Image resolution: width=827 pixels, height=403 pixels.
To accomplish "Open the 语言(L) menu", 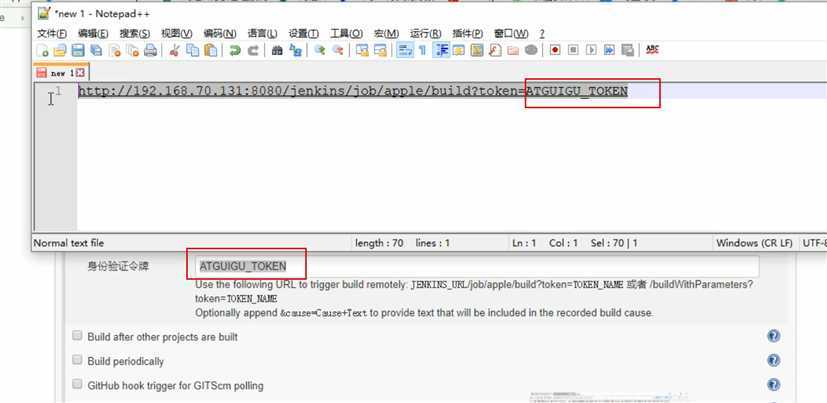I will [x=262, y=34].
